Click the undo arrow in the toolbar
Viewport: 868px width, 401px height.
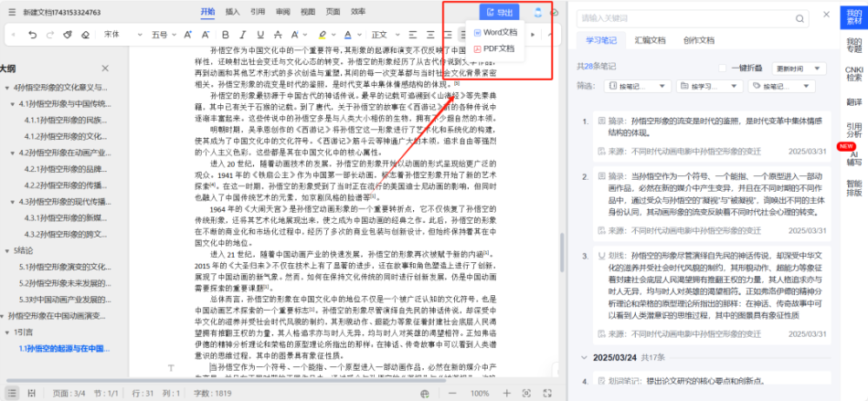click(32, 35)
